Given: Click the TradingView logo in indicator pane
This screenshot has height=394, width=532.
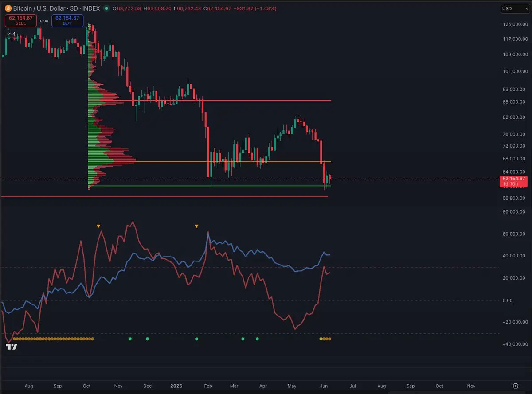Looking at the screenshot, I should click(12, 347).
